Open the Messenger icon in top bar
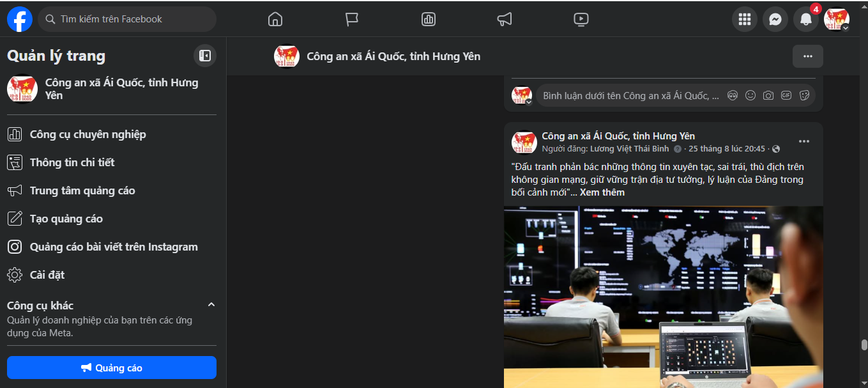Image resolution: width=868 pixels, height=388 pixels. (x=775, y=19)
